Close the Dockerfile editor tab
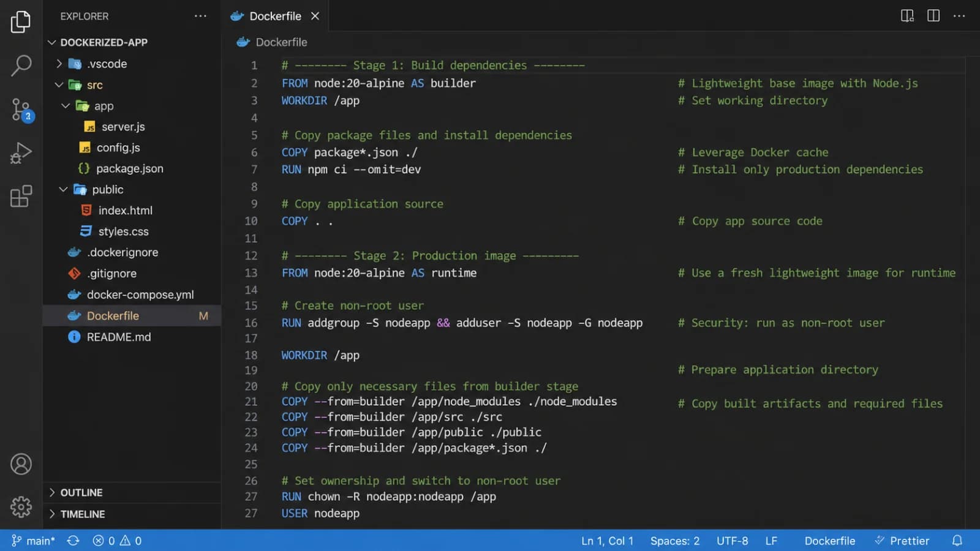The height and width of the screenshot is (551, 980). click(315, 16)
